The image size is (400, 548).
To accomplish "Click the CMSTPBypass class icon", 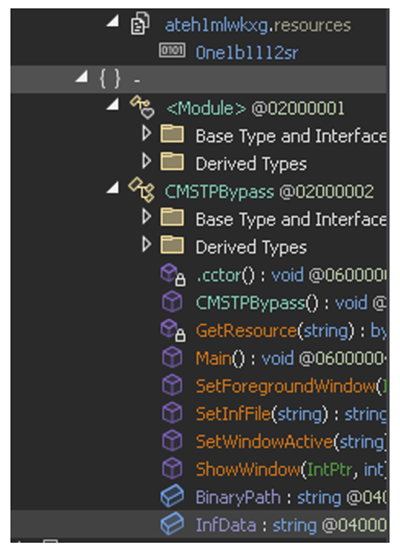I will click(x=141, y=190).
